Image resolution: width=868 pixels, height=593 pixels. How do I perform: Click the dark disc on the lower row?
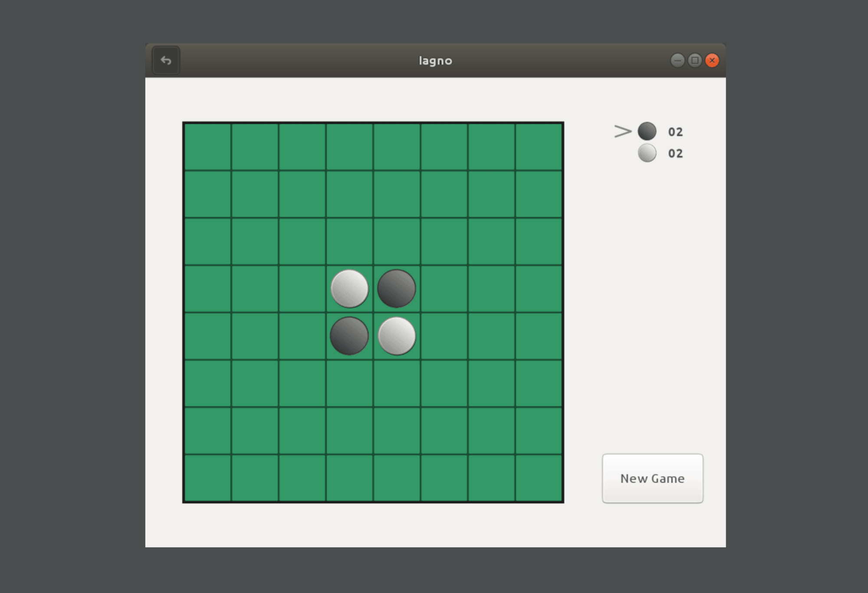349,336
